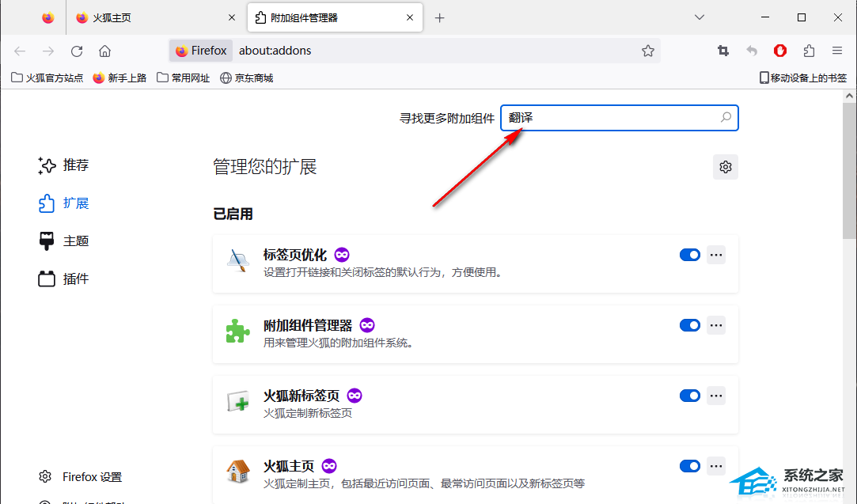Open Firefox 设置 link
This screenshot has height=504, width=857.
click(x=81, y=476)
